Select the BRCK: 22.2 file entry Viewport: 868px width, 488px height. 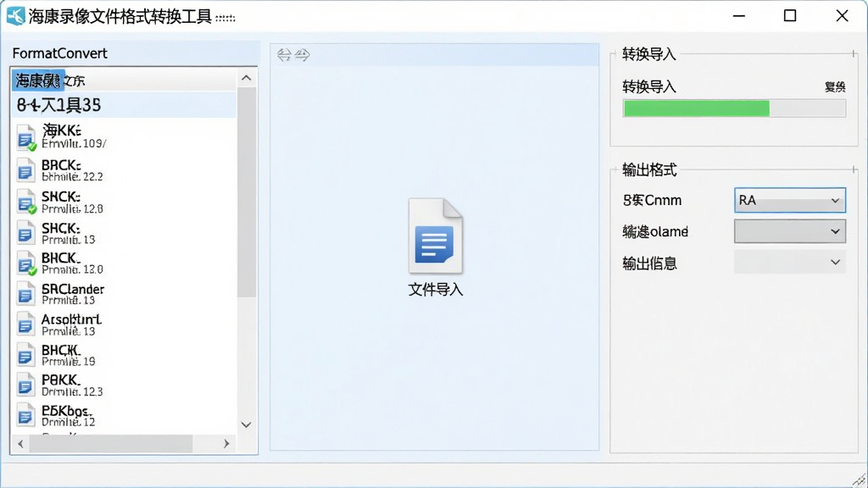[124, 169]
